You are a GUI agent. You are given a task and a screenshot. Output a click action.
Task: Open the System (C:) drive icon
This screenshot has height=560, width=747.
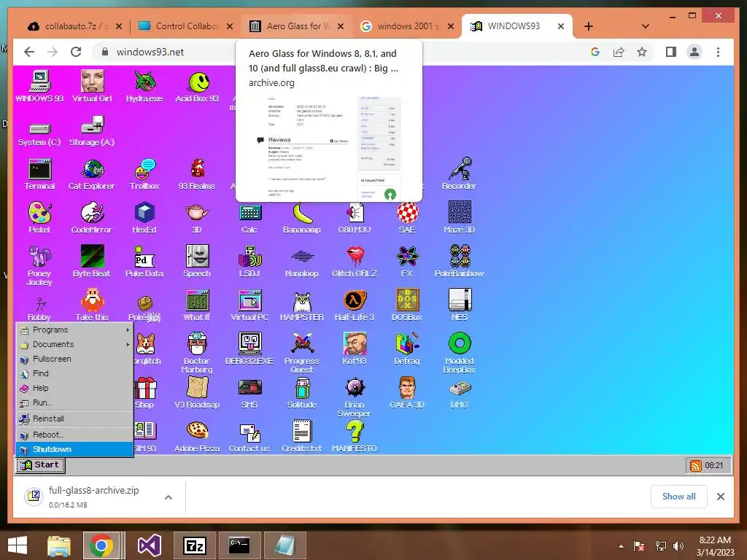pyautogui.click(x=39, y=134)
